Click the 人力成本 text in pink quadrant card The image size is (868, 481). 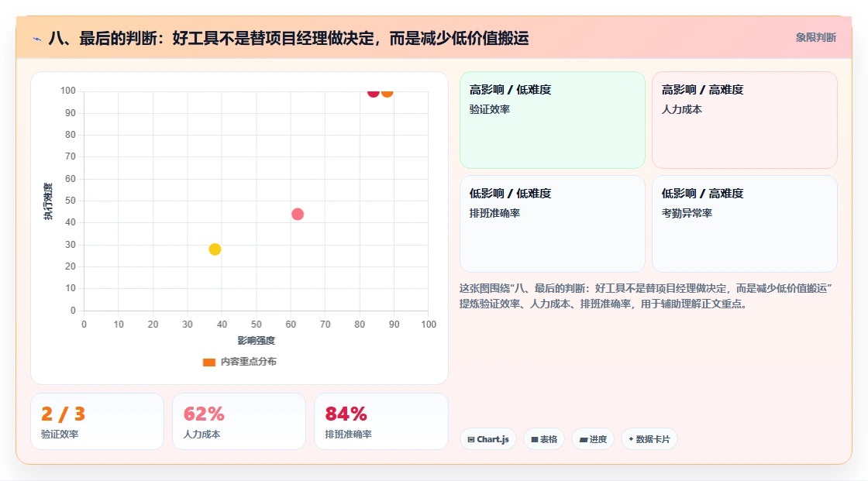tap(681, 109)
